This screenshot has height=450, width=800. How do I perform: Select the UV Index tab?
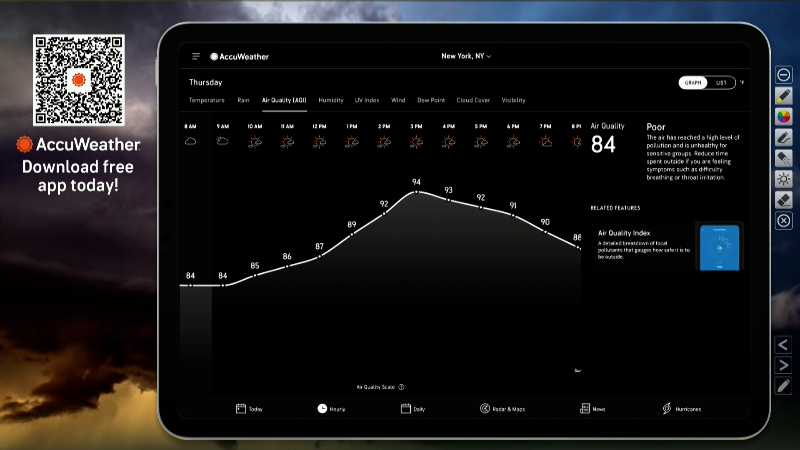click(x=367, y=100)
